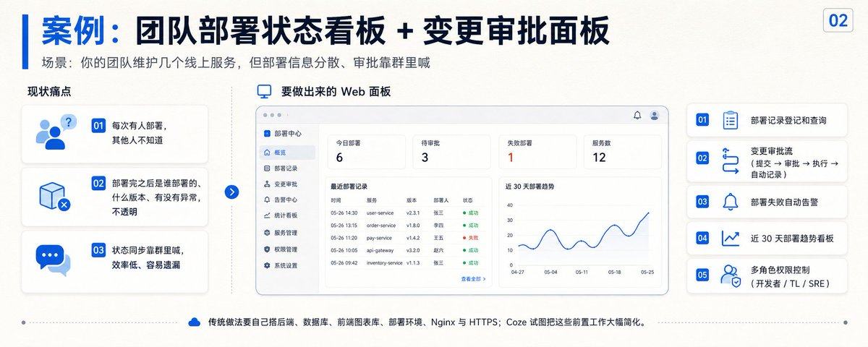Image resolution: width=868 pixels, height=347 pixels.
Task: Click the 变更审批 sidebar icon
Action: (267, 184)
